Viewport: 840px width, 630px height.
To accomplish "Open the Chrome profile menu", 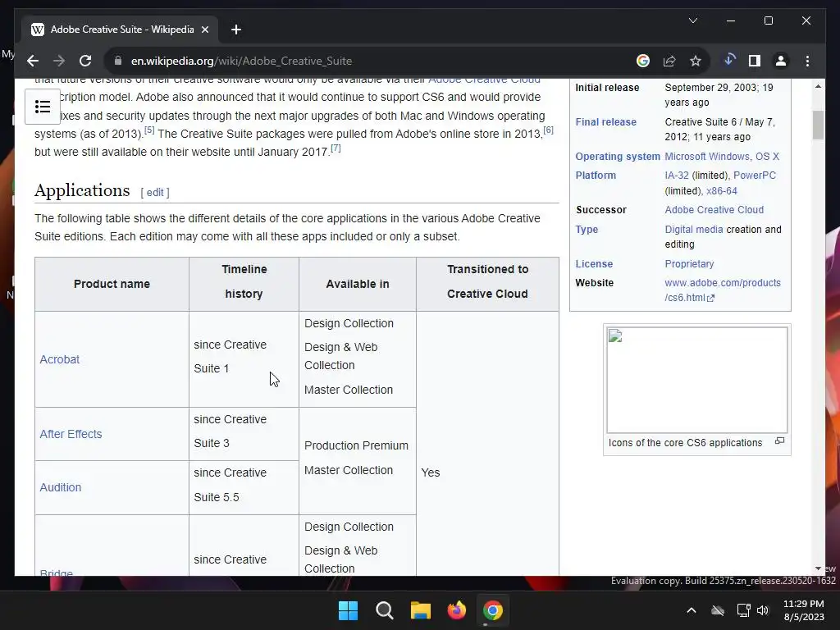I will [781, 61].
